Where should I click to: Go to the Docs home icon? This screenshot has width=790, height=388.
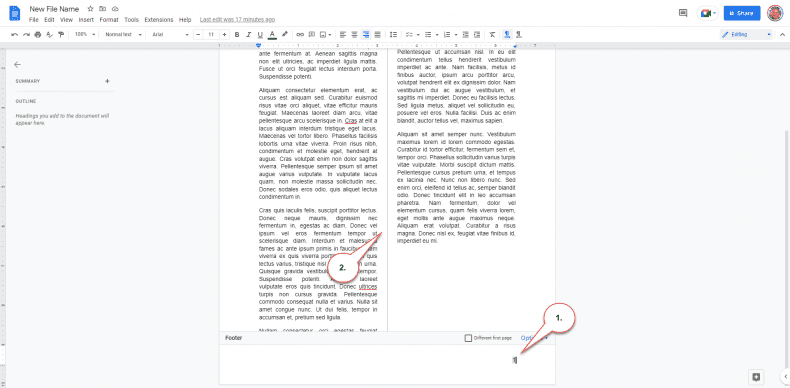click(x=15, y=14)
